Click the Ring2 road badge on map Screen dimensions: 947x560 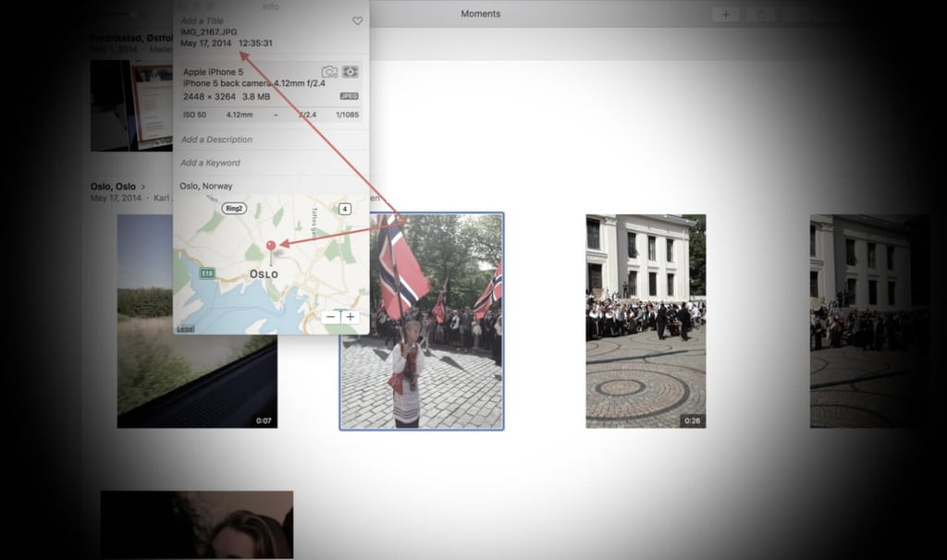[234, 208]
